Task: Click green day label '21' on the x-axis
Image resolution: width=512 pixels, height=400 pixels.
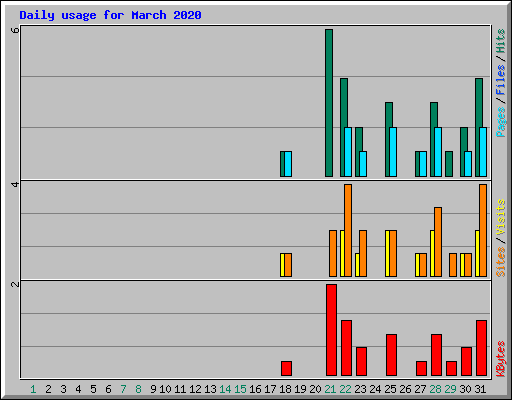Action: pos(330,389)
